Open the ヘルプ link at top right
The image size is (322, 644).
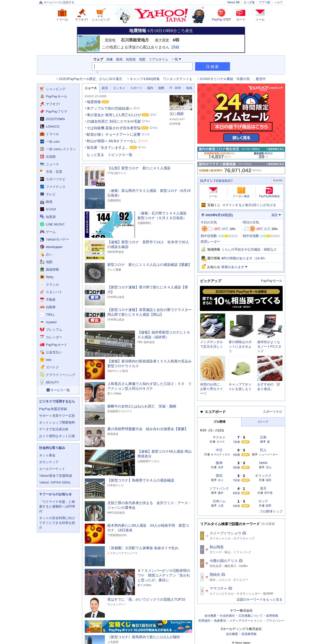pos(278,3)
